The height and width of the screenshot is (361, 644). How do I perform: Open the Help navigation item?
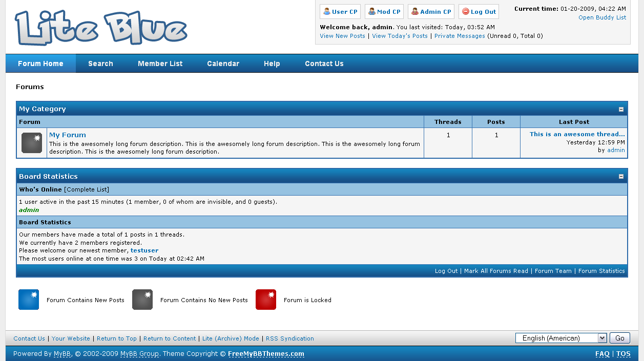pyautogui.click(x=272, y=63)
